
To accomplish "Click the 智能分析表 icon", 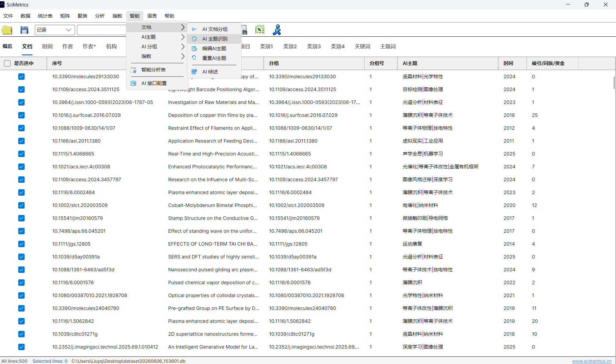I will pos(133,70).
